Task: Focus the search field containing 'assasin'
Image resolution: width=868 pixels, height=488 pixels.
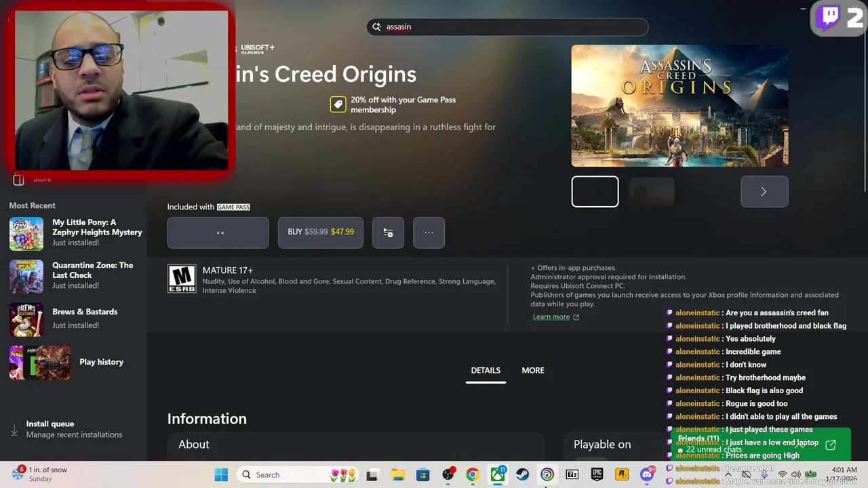Action: [507, 27]
